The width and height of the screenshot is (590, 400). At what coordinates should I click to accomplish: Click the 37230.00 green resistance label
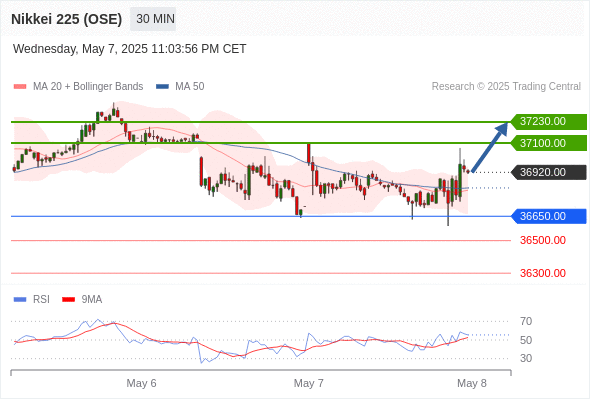[x=549, y=122]
